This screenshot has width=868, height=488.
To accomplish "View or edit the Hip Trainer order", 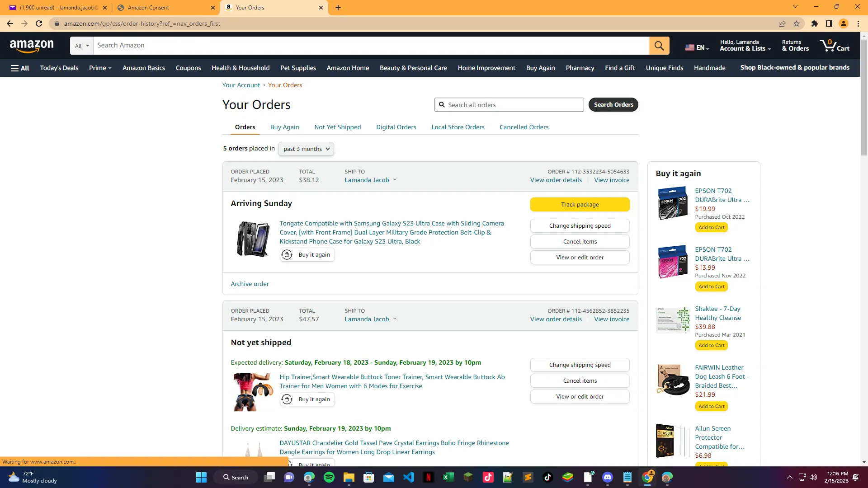I will (580, 397).
